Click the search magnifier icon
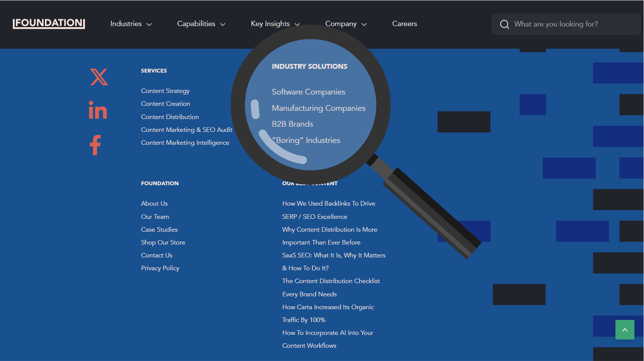The height and width of the screenshot is (361, 644). 504,24
